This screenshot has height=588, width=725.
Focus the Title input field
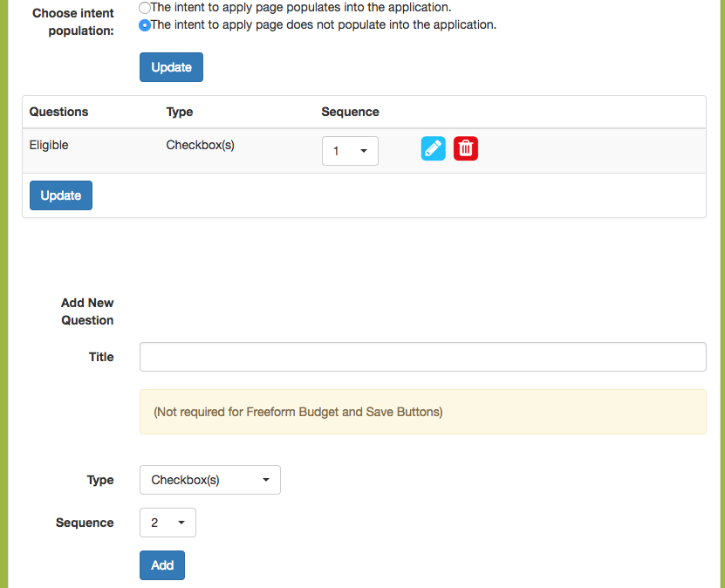(422, 357)
